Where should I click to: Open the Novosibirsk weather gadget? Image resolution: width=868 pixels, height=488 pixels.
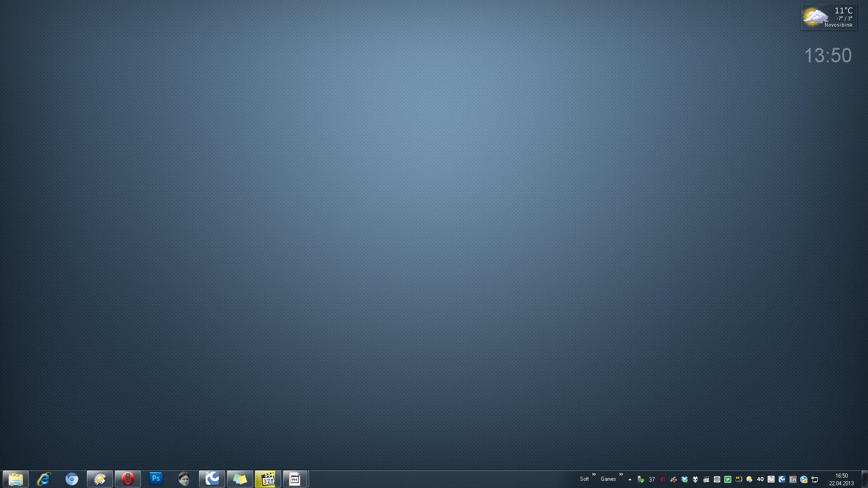click(829, 17)
